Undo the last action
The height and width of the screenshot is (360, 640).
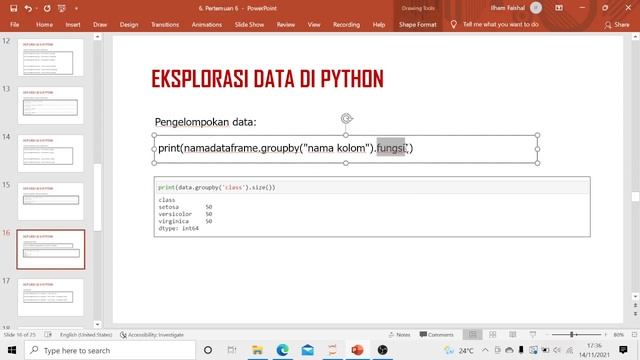28,8
